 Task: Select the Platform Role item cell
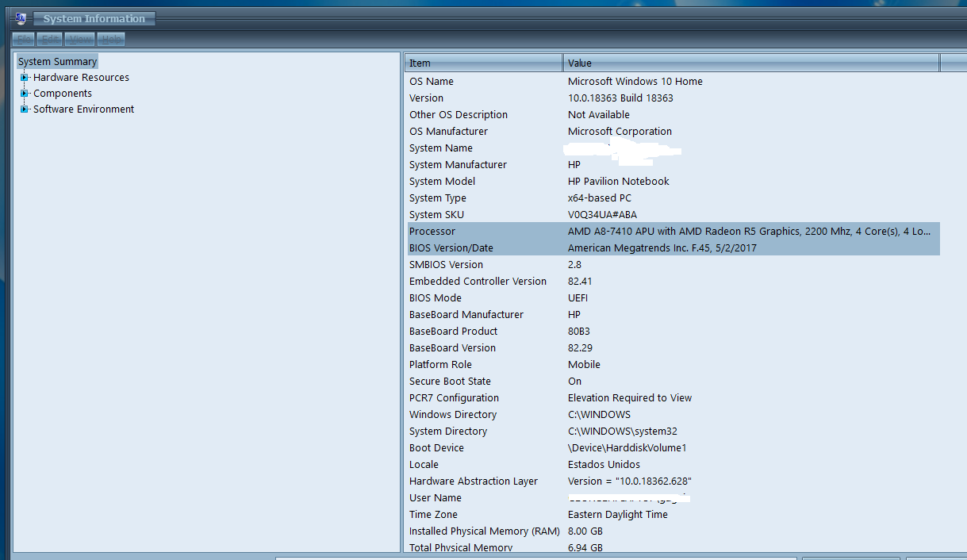coord(440,365)
